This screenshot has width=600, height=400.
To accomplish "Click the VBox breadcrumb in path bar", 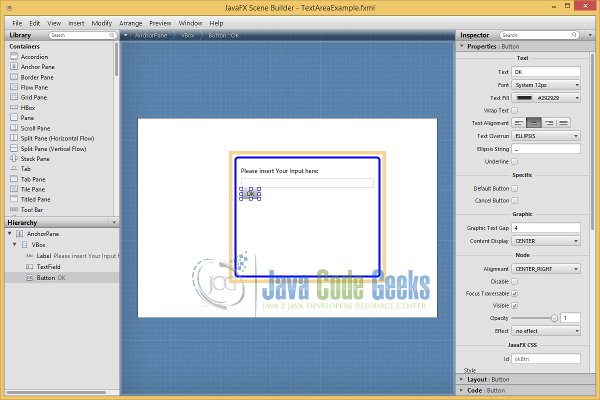I will click(188, 35).
